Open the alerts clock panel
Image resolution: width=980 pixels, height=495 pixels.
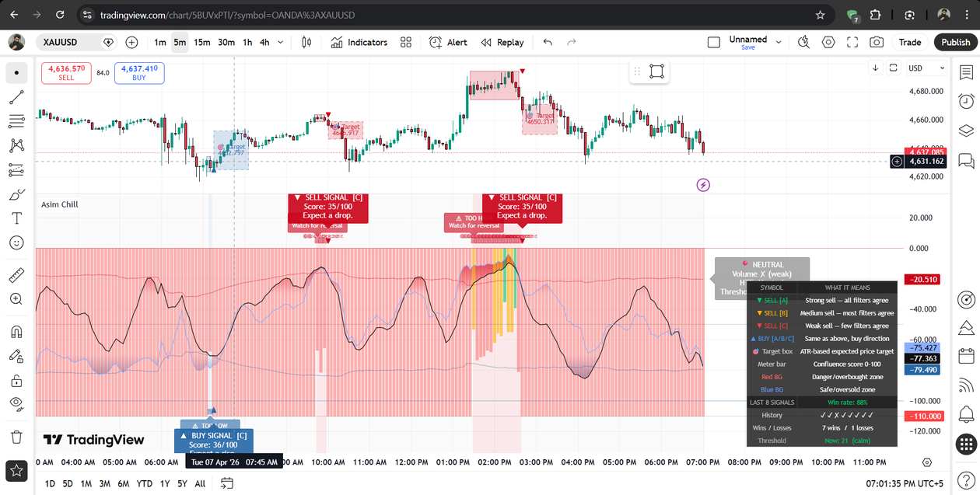(967, 101)
